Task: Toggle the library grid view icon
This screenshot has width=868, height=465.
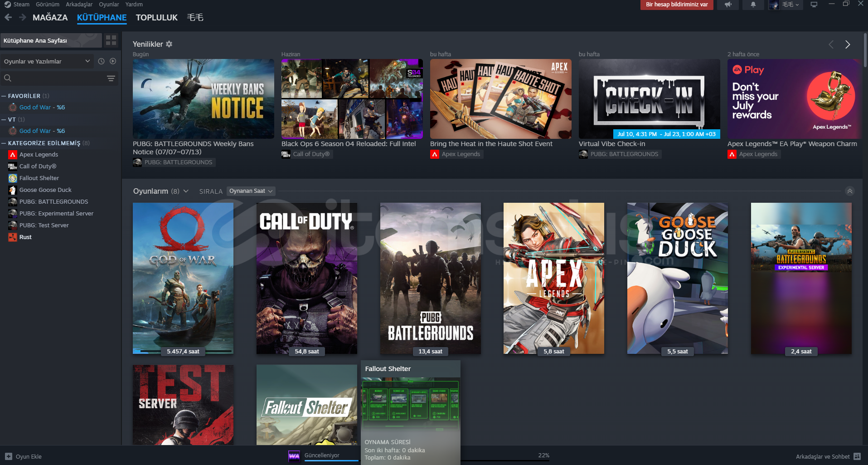Action: point(111,40)
